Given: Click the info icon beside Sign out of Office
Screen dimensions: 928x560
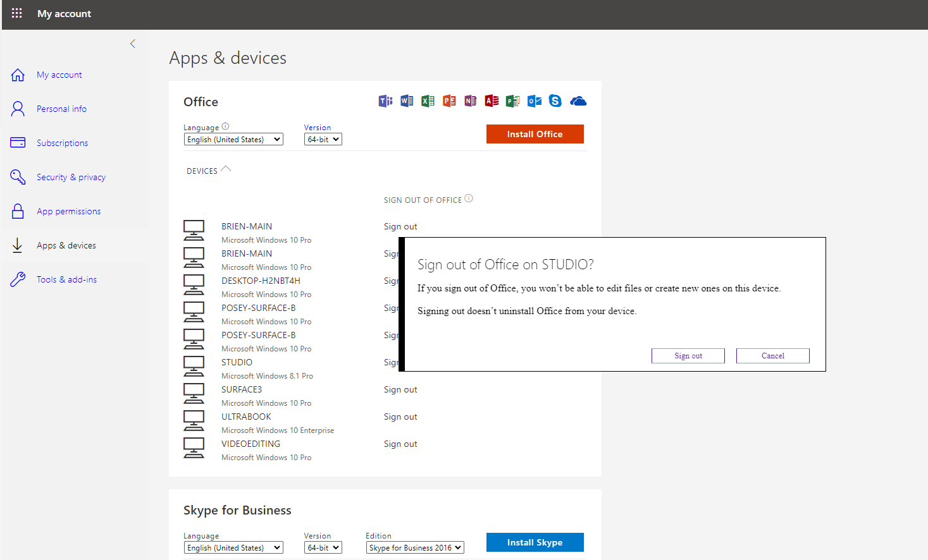Looking at the screenshot, I should click(x=469, y=198).
